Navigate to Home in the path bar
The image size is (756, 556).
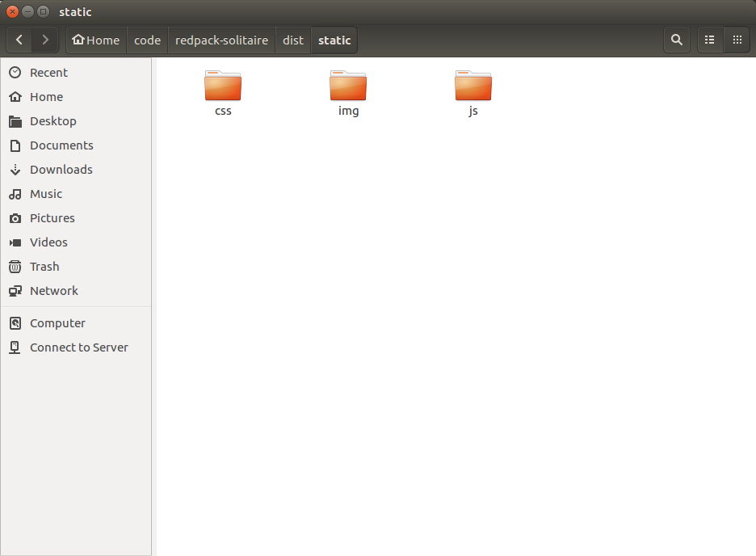pyautogui.click(x=96, y=40)
